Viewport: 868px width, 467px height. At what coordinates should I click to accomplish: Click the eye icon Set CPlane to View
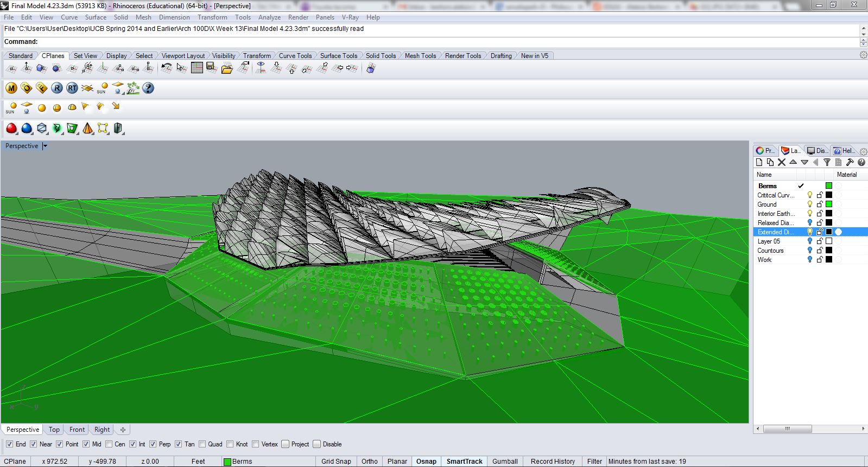261,68
